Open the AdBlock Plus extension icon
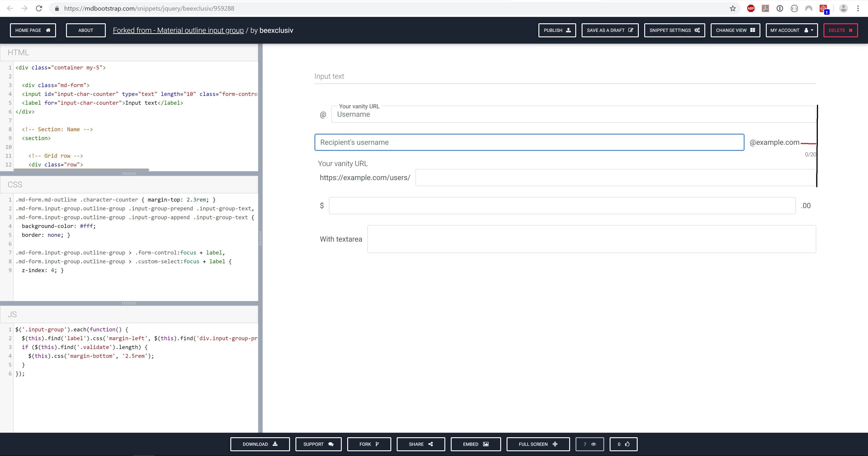Viewport: 868px width, 456px height. (x=751, y=8)
